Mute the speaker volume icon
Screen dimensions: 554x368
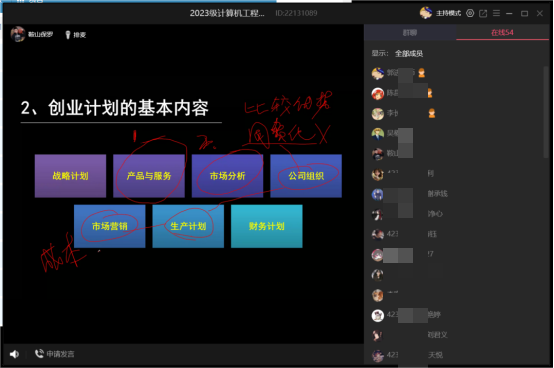pyautogui.click(x=14, y=354)
